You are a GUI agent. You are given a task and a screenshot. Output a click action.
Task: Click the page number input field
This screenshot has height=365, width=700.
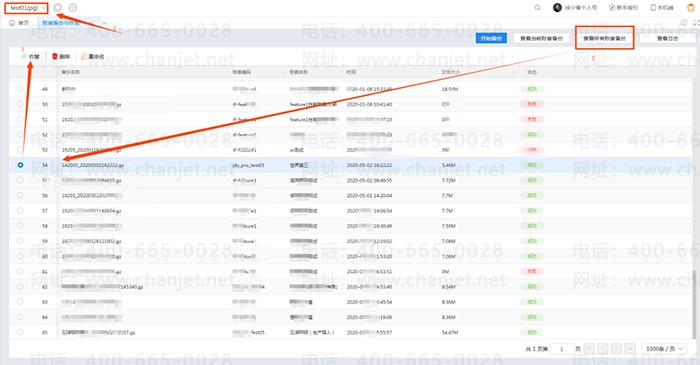click(562, 349)
